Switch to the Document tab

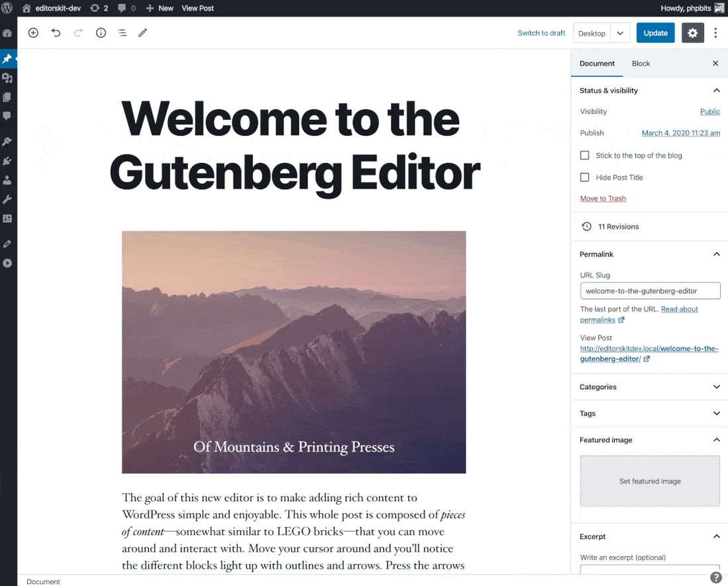[x=597, y=63]
